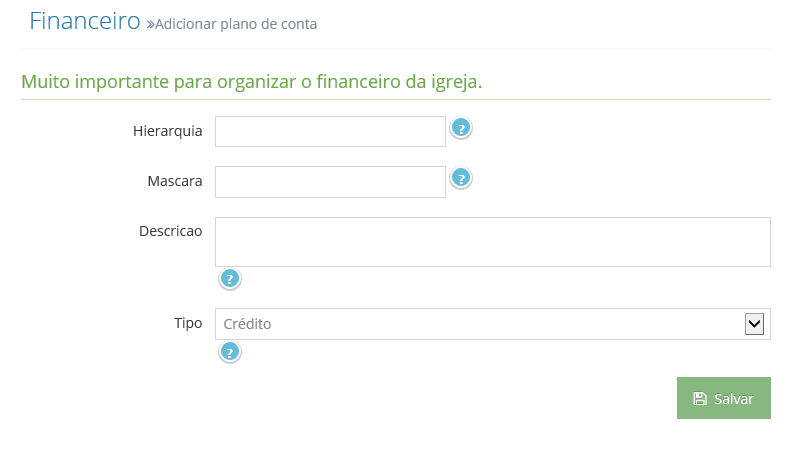
Task: Click the Descricao field label
Action: tap(170, 231)
